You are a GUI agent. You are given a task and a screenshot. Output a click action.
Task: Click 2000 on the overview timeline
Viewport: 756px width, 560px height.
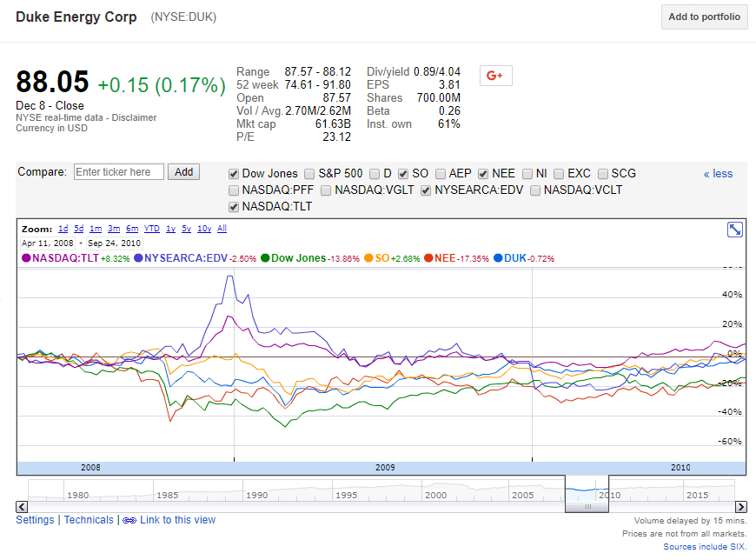point(436,496)
